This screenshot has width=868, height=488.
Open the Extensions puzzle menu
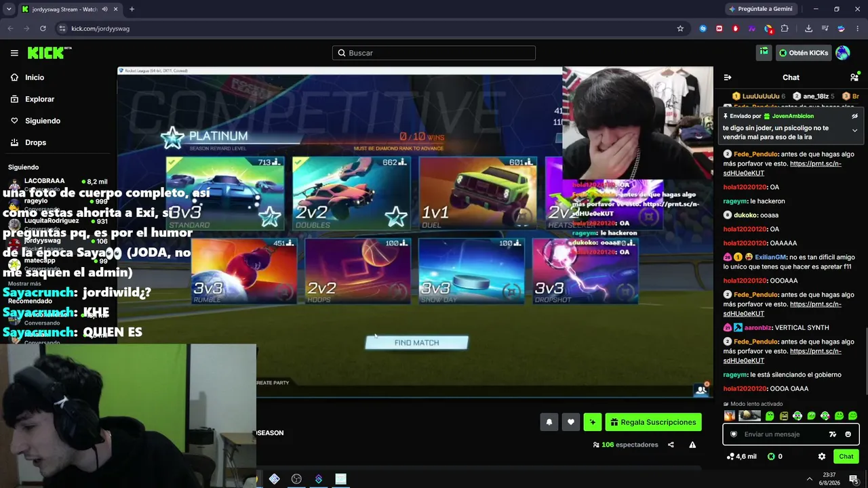point(785,28)
